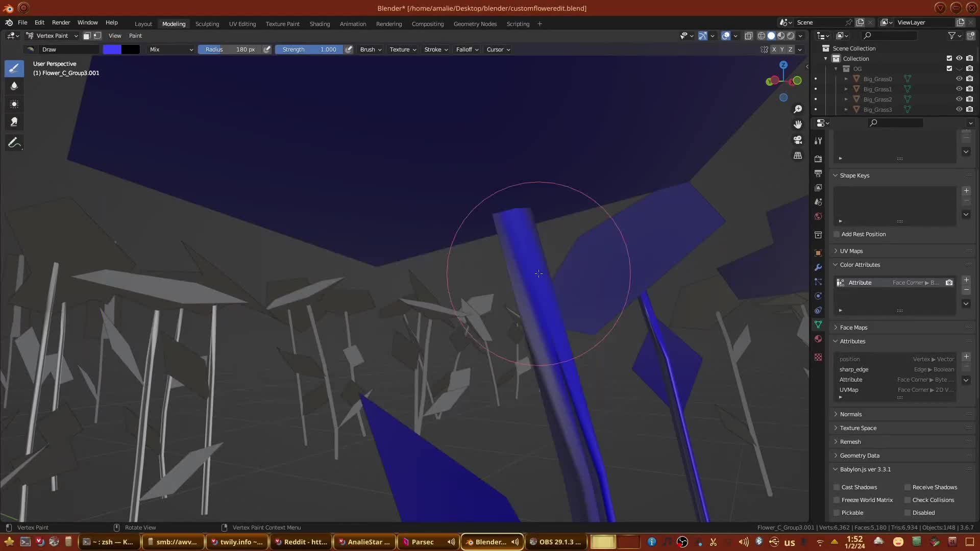Toggle camera view icon
The height and width of the screenshot is (551, 980).
coord(798,140)
